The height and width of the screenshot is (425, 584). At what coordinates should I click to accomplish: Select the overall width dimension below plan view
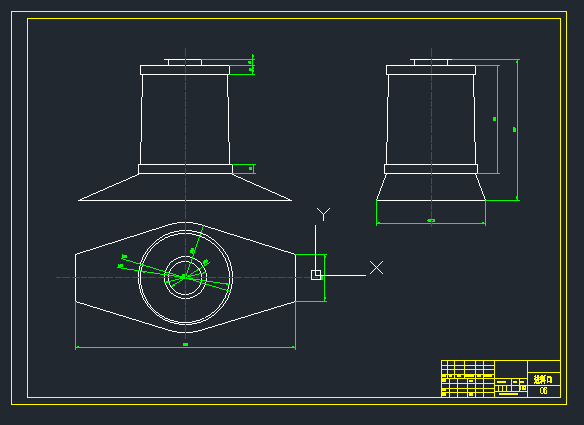pos(185,347)
